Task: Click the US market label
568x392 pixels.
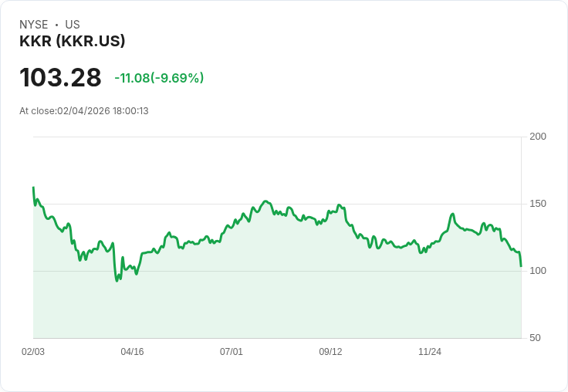Action: point(73,25)
